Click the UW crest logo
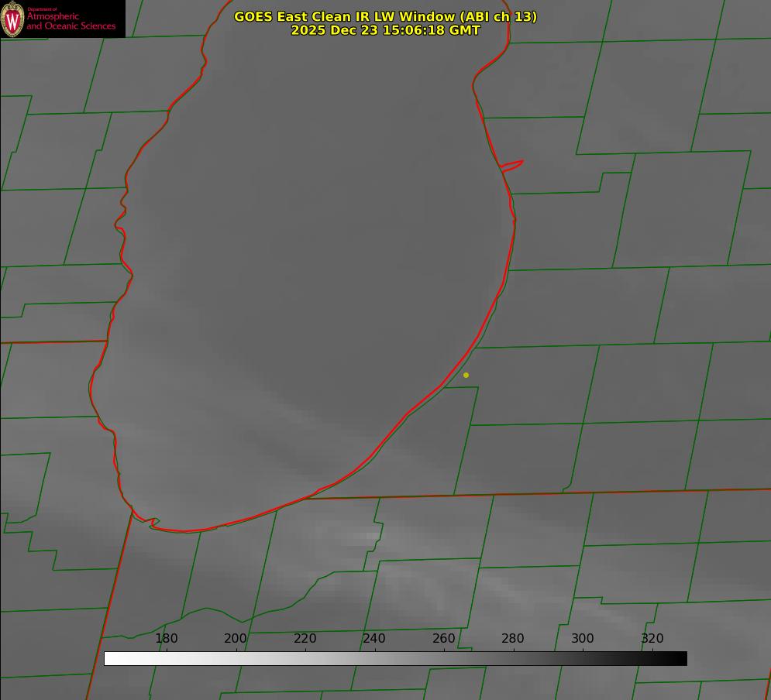 pos(12,19)
